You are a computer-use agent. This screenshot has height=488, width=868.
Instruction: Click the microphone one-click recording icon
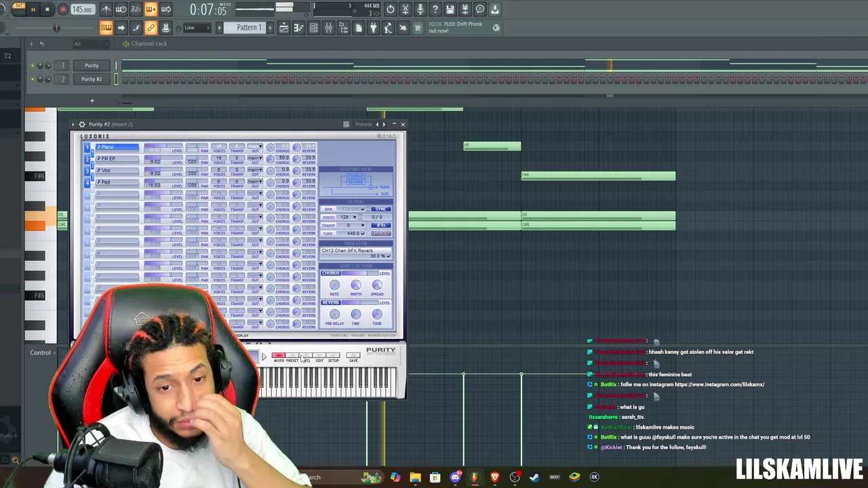point(420,9)
